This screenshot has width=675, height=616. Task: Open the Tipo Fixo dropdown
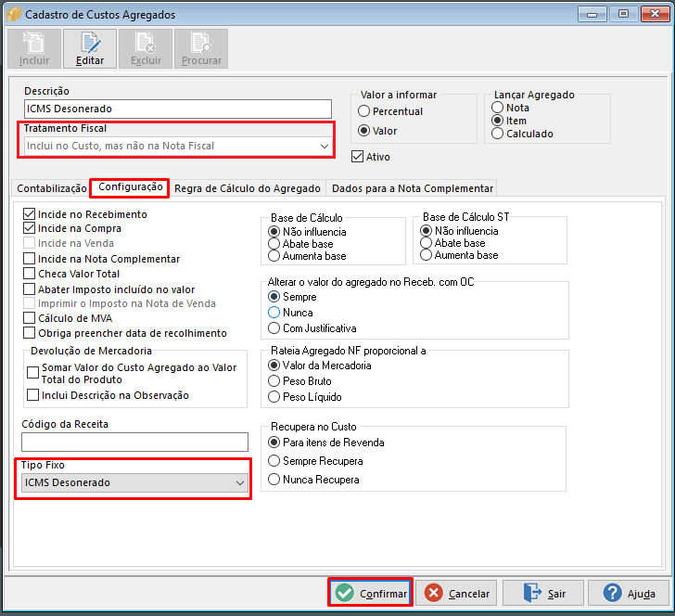134,483
